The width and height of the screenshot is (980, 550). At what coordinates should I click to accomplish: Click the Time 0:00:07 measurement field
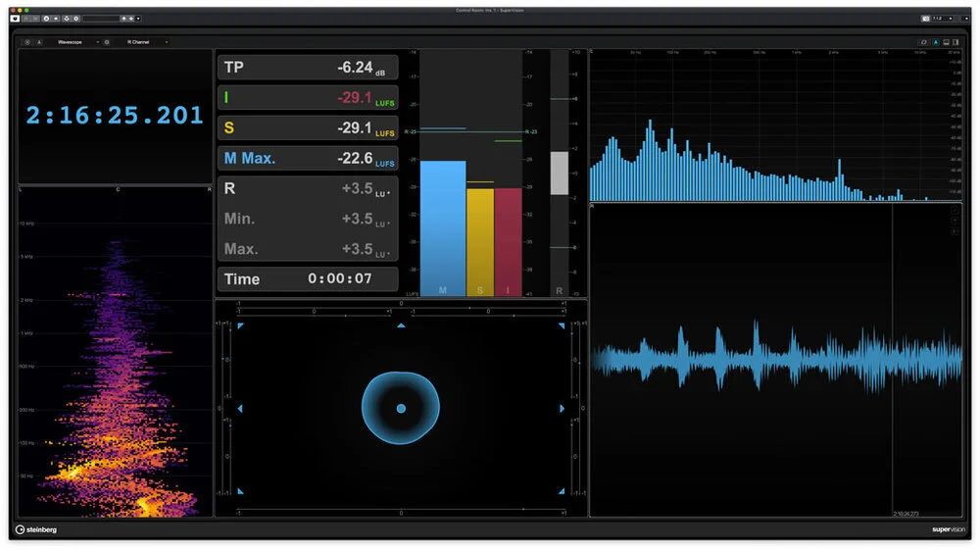(x=308, y=278)
